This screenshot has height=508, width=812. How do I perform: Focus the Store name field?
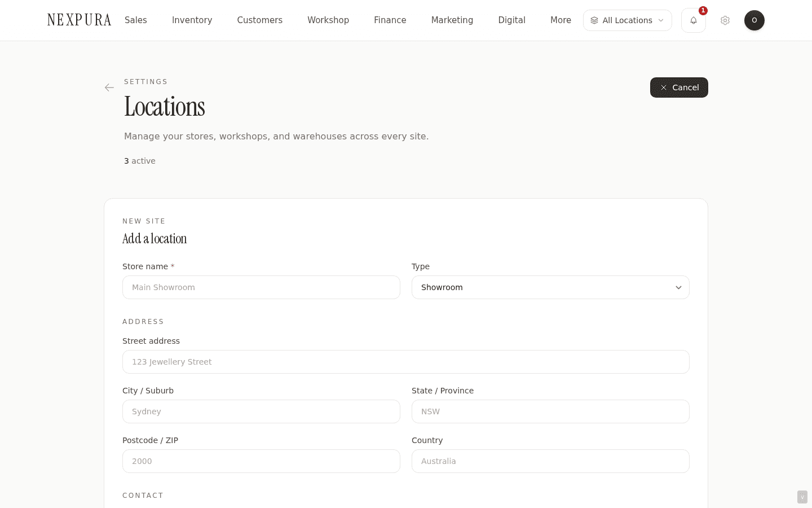click(261, 287)
